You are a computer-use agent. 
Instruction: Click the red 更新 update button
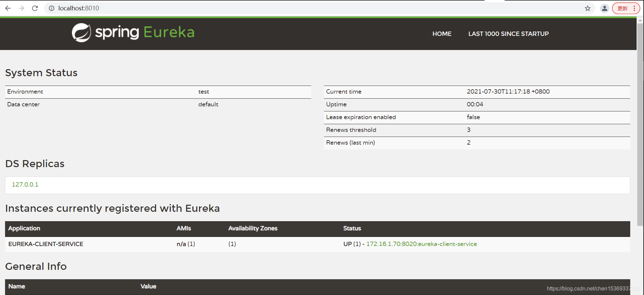pos(622,8)
